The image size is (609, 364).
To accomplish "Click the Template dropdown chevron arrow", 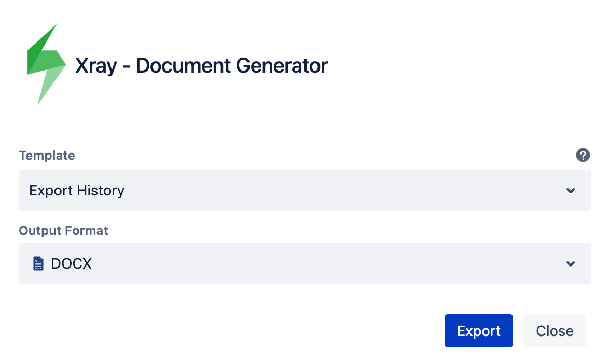I will tap(570, 190).
